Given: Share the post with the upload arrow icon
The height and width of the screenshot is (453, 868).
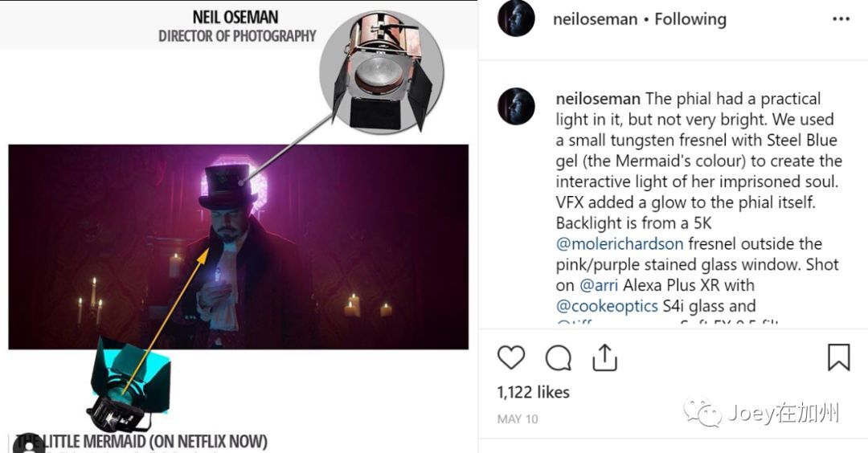Looking at the screenshot, I should click(x=604, y=357).
